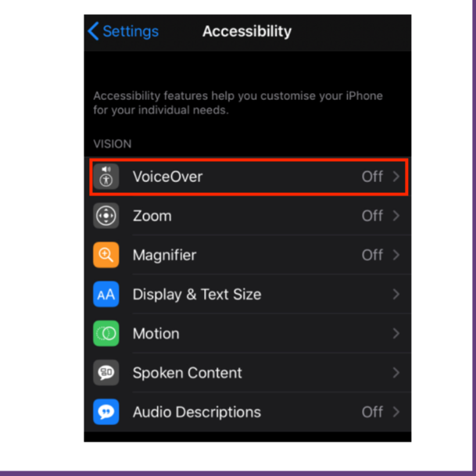Screen dimensions: 476x476
Task: Tap Audio Descriptions Off value
Action: click(372, 412)
